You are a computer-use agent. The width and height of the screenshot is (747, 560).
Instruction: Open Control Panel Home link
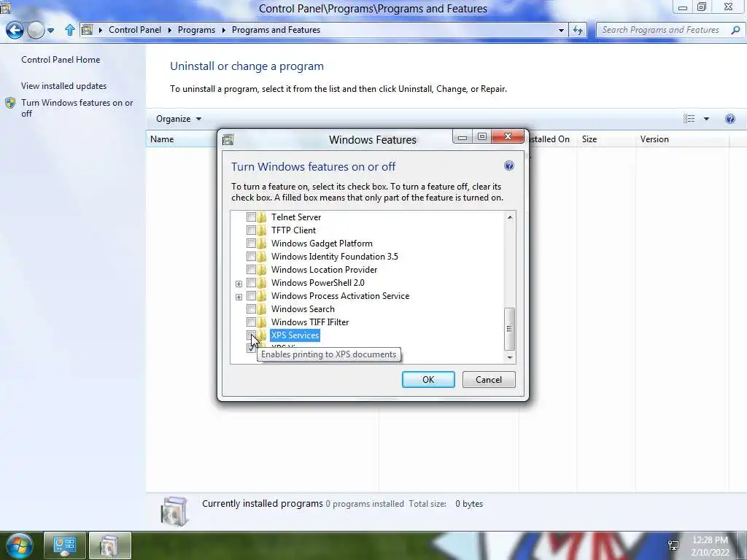point(61,60)
